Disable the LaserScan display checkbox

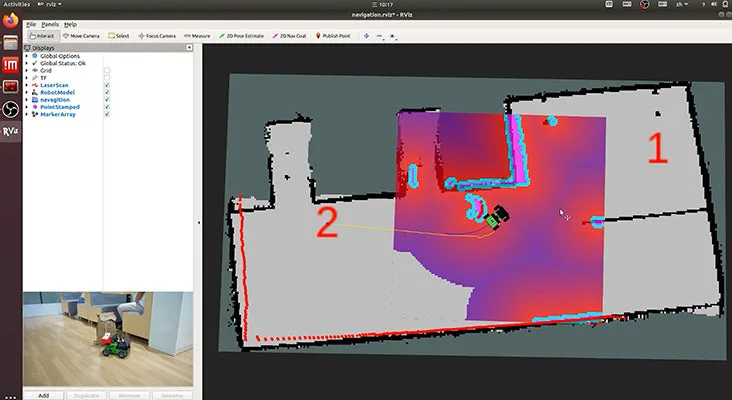(x=107, y=85)
